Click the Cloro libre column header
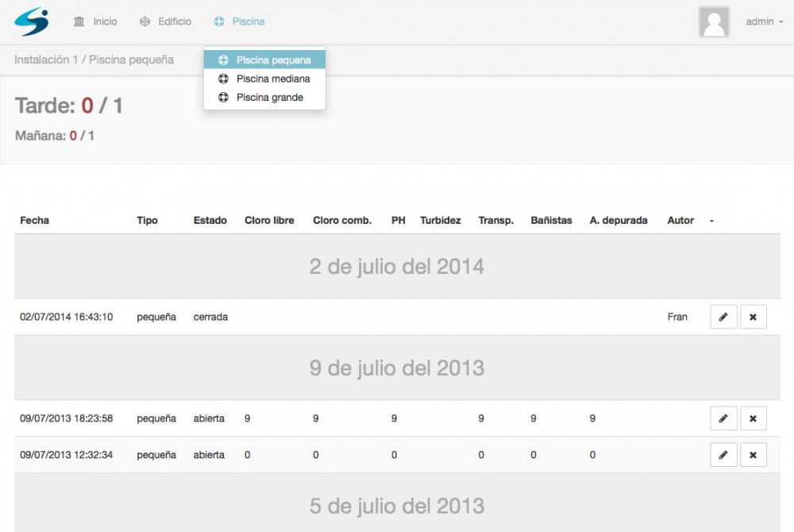The width and height of the screenshot is (794, 532). click(269, 221)
